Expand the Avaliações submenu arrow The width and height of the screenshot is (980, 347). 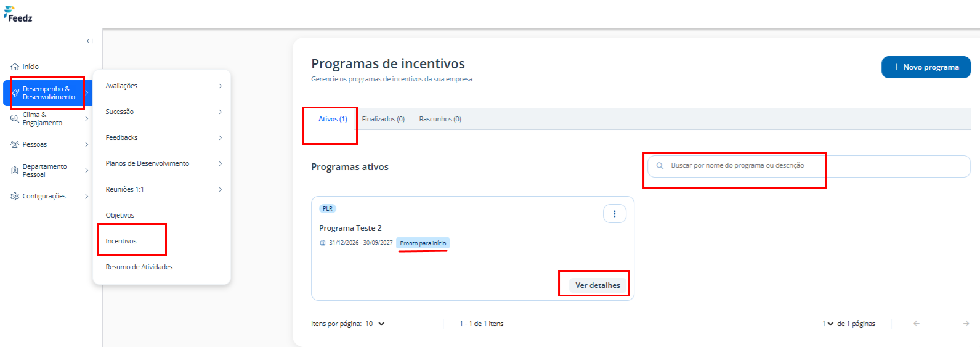pyautogui.click(x=220, y=86)
